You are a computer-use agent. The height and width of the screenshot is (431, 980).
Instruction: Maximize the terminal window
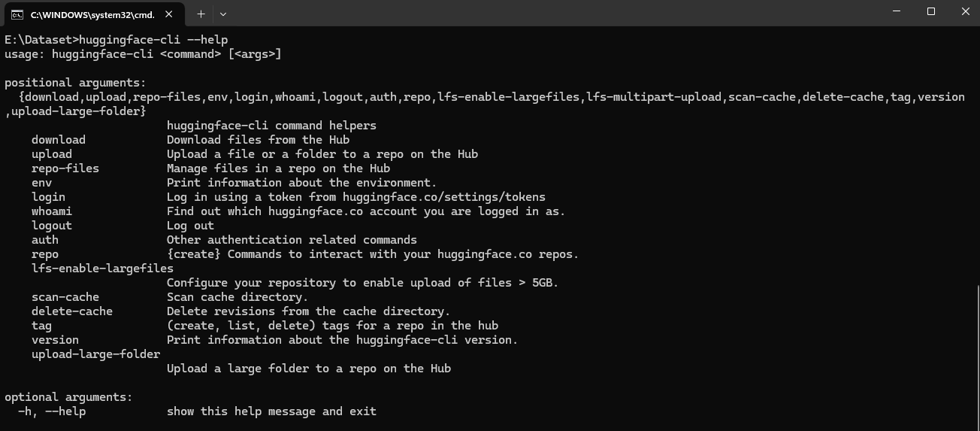click(x=931, y=11)
